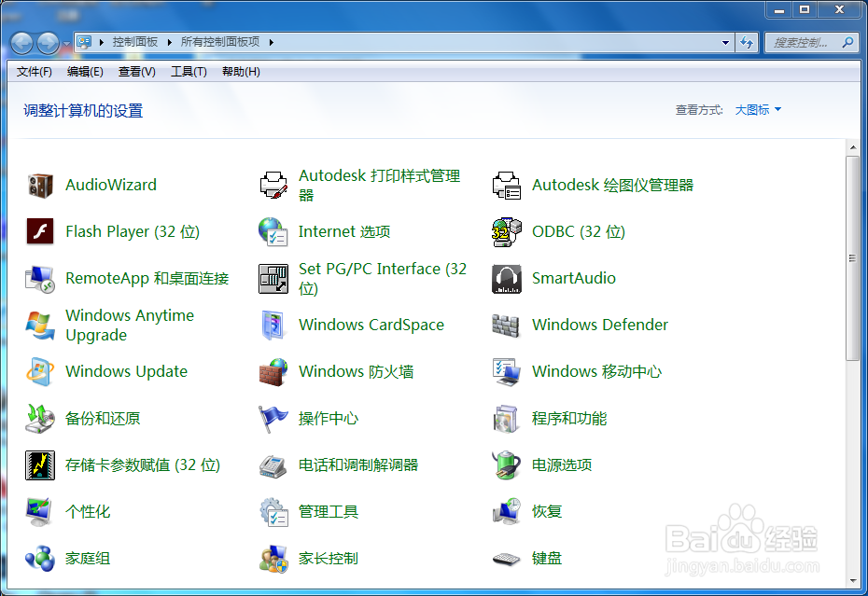Open Windows Defender wall icon

pyautogui.click(x=506, y=326)
